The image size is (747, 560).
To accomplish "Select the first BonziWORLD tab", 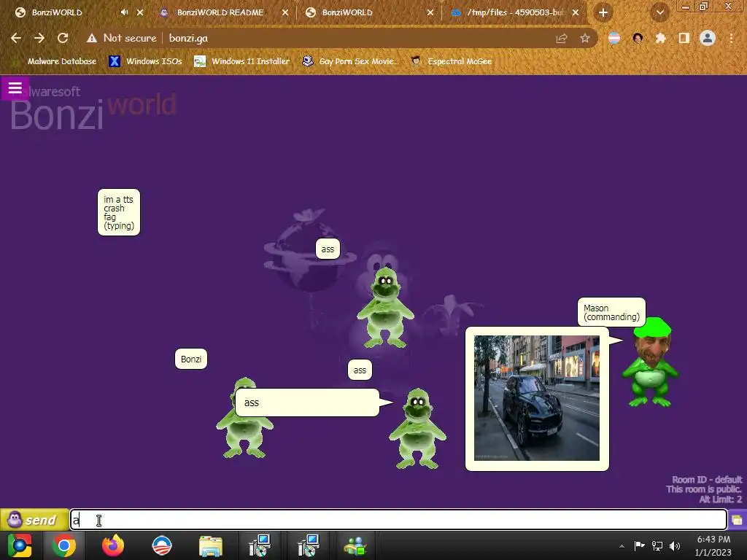I will pos(57,12).
